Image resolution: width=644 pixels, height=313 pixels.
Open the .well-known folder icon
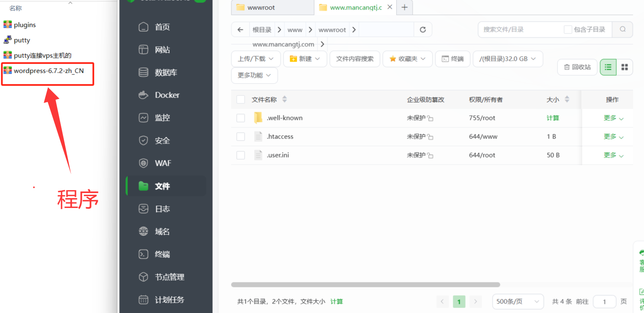258,118
